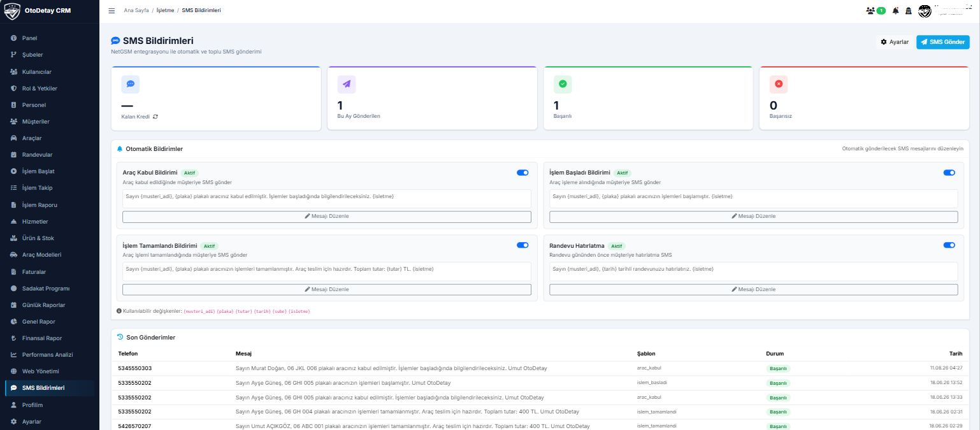Click phone number 5426570207 in the table
The height and width of the screenshot is (430, 980).
pyautogui.click(x=134, y=426)
